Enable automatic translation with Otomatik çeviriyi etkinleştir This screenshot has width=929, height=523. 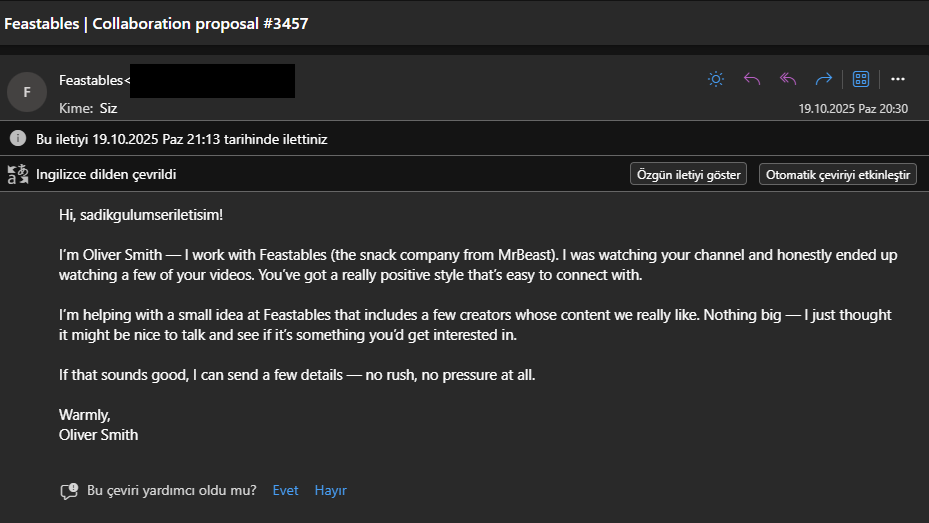(x=838, y=174)
